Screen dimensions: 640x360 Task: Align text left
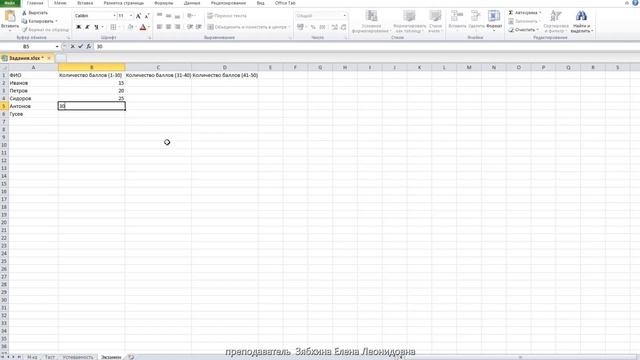point(159,27)
